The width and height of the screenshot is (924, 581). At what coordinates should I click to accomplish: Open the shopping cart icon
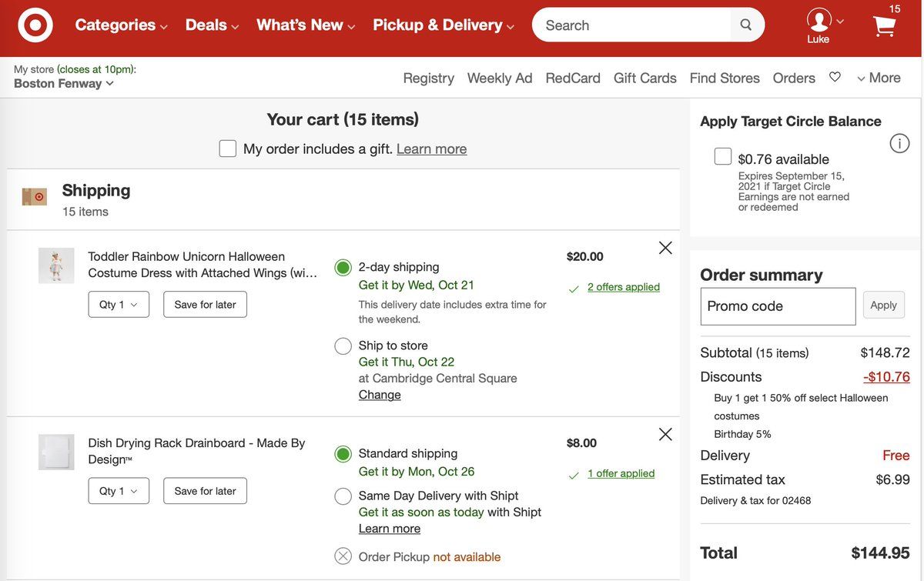[x=885, y=26]
